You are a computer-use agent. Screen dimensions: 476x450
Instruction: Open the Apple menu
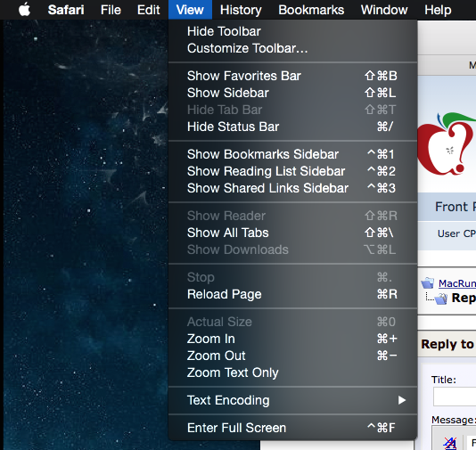tap(24, 10)
